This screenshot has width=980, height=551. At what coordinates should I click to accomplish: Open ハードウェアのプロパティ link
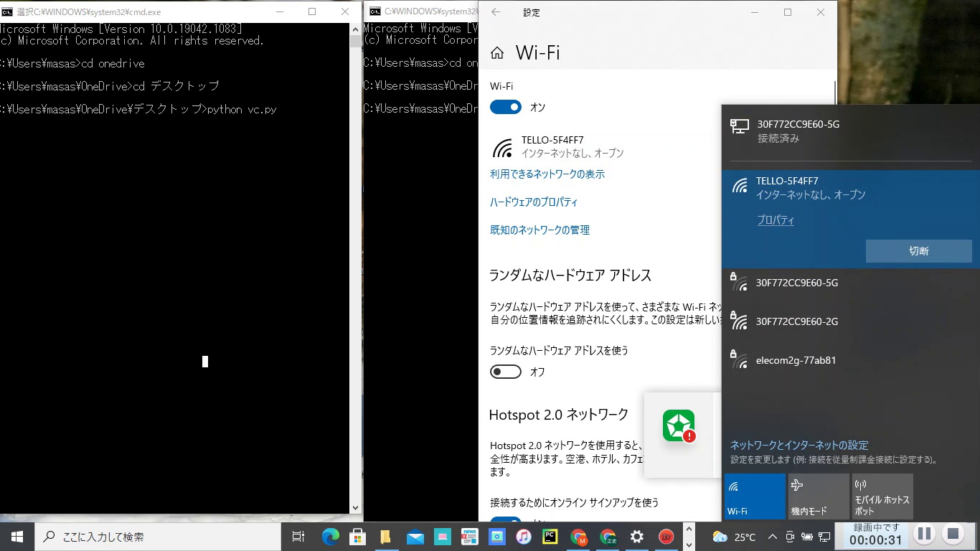coord(534,202)
